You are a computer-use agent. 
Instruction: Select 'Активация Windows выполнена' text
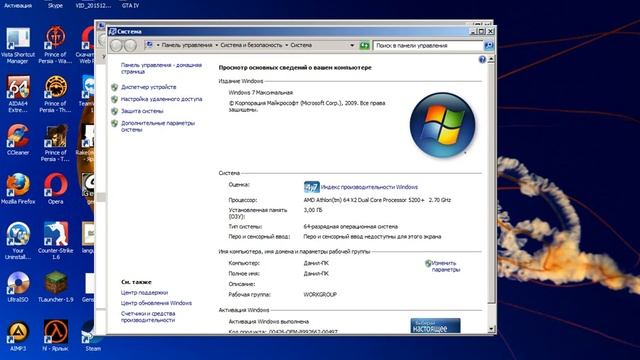click(x=269, y=322)
